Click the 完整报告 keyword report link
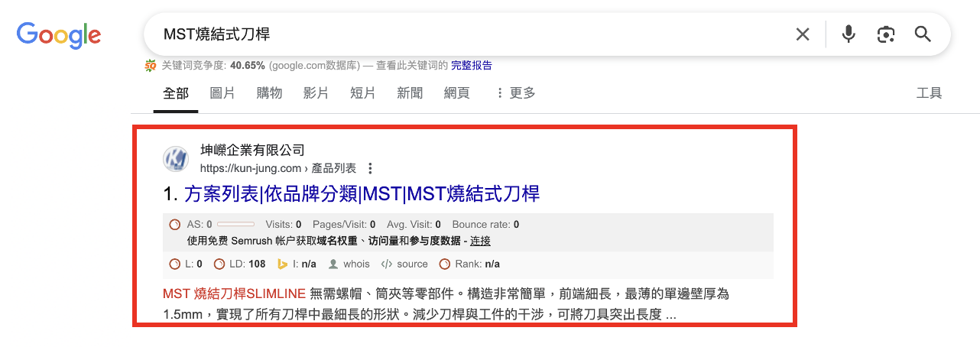Screen dimensions: 980x347 (471, 66)
